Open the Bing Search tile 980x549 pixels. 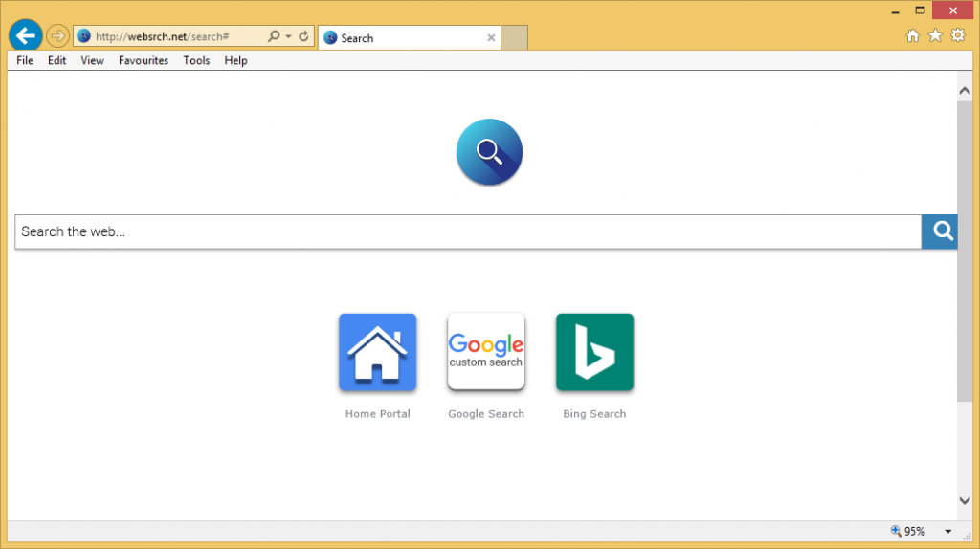[x=594, y=352]
